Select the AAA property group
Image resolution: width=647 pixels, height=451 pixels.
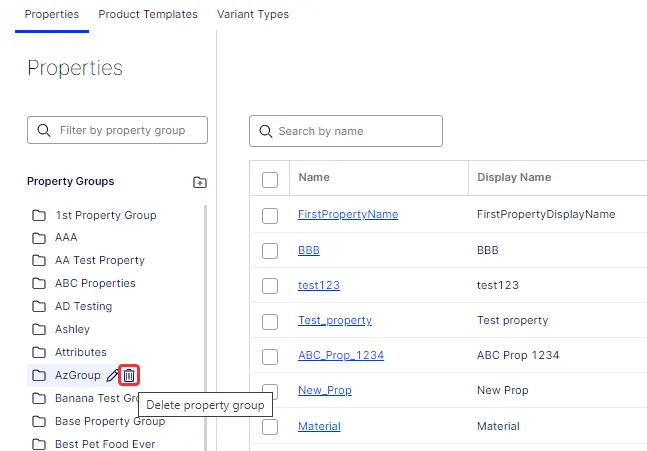[66, 237]
